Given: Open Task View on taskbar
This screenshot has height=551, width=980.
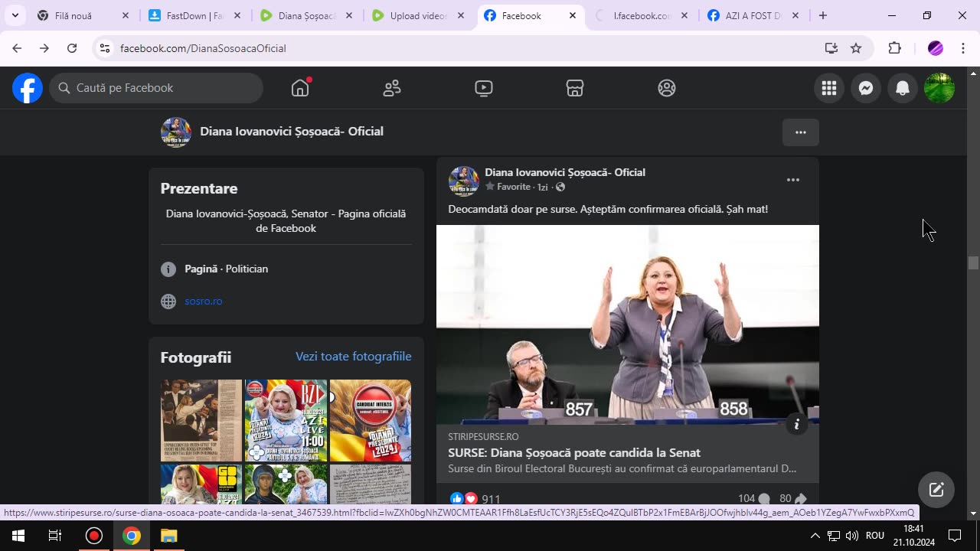Looking at the screenshot, I should 55,536.
